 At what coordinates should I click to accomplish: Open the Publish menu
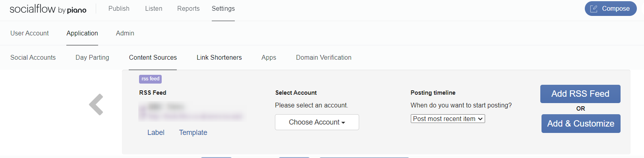pos(119,8)
